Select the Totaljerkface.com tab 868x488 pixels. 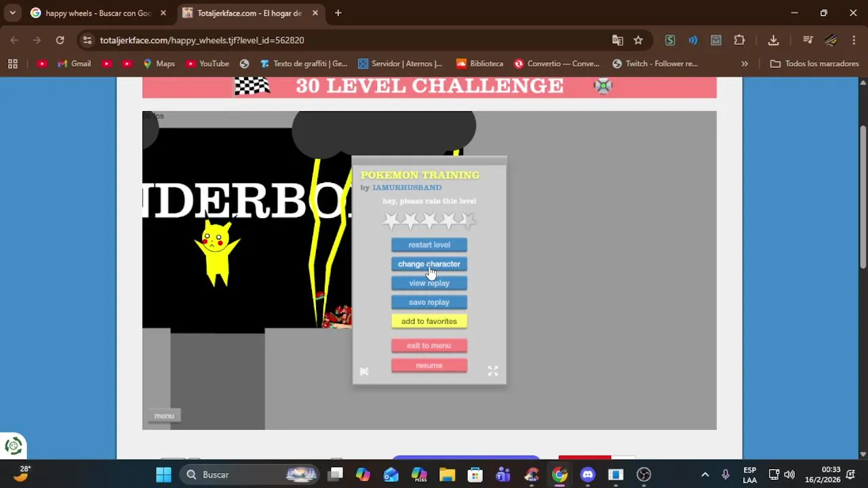250,13
